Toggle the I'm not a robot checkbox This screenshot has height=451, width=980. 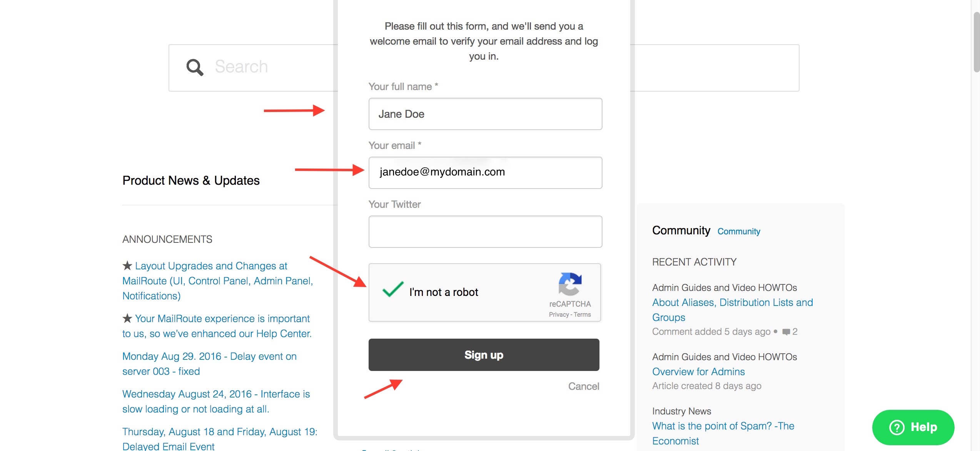393,290
